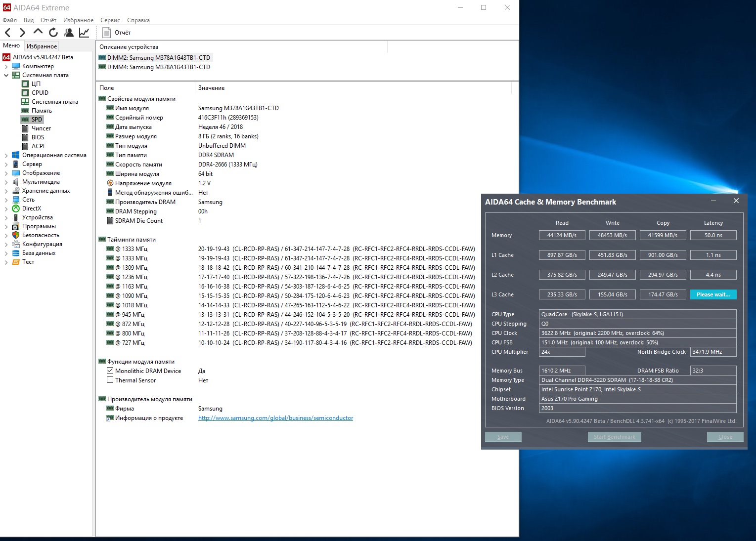Open the graph chart toolbar icon

coord(84,33)
